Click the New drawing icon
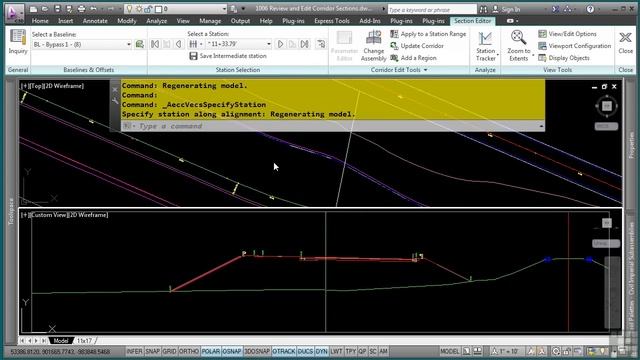This screenshot has height=360, width=640. [x=33, y=9]
